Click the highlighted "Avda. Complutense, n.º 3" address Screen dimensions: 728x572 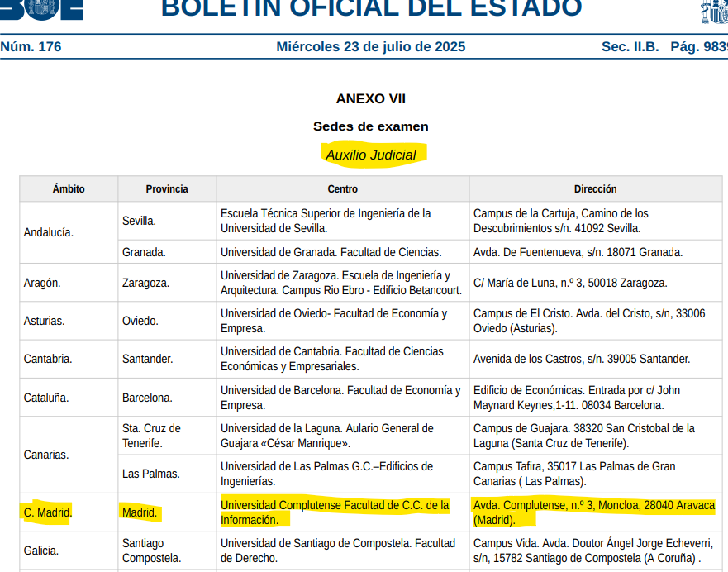coord(596,512)
